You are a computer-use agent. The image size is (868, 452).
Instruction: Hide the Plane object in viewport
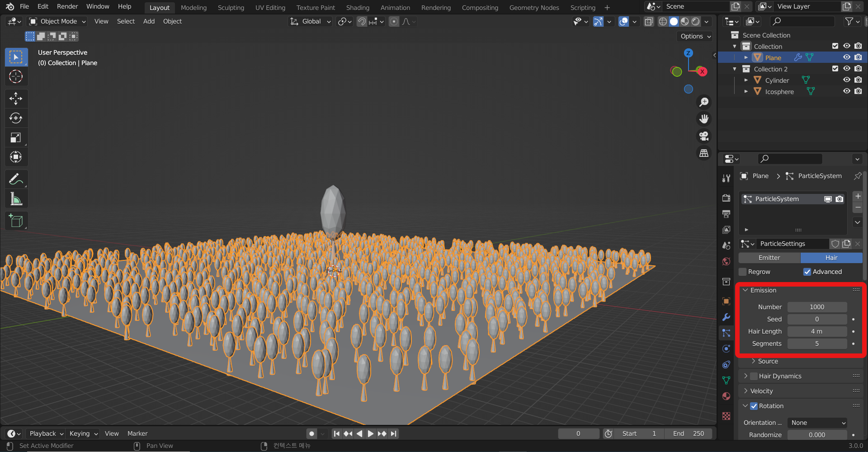pyautogui.click(x=847, y=57)
